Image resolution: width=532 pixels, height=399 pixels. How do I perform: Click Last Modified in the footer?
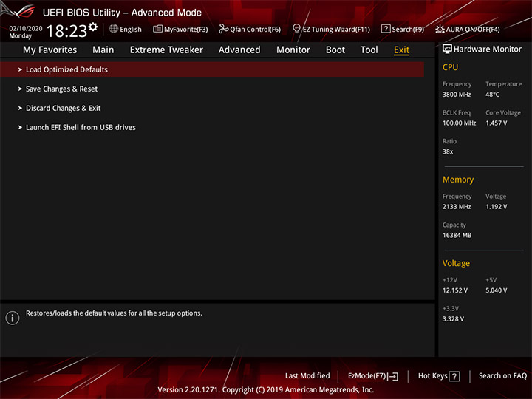307,376
